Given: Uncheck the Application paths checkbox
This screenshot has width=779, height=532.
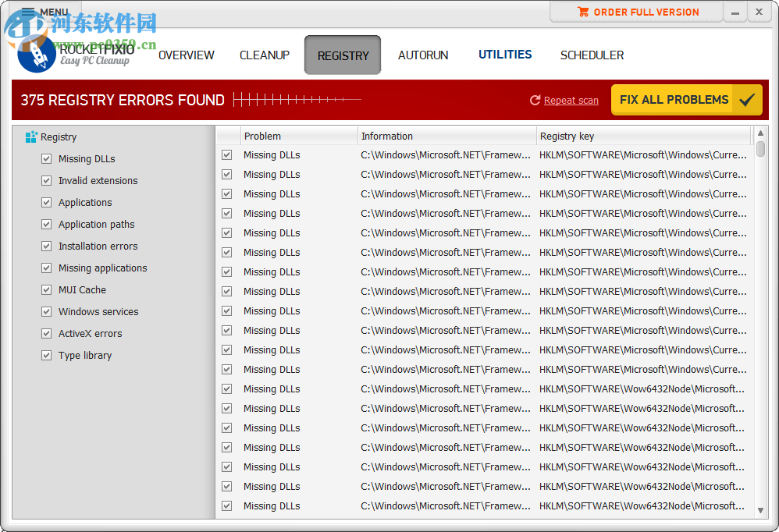Looking at the screenshot, I should point(46,225).
